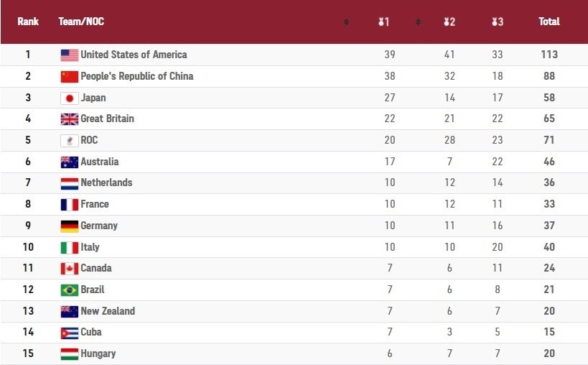
Task: Click the Cuba flag icon
Action: (x=69, y=333)
